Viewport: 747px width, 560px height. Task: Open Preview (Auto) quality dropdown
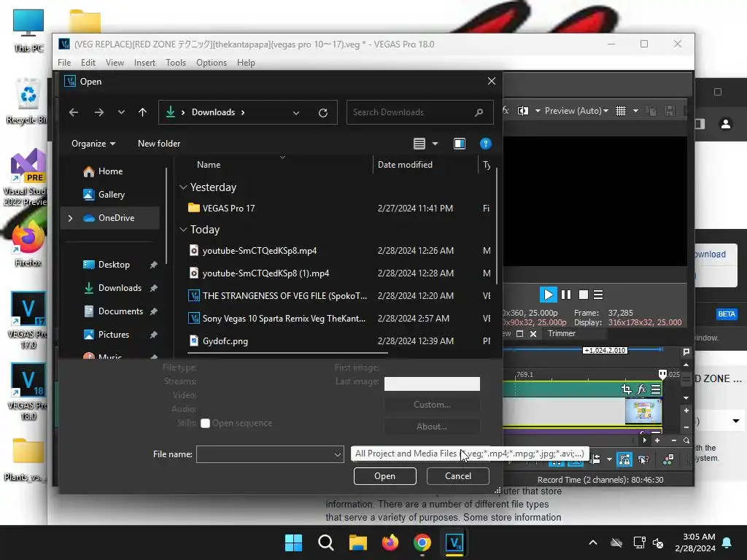tap(576, 111)
